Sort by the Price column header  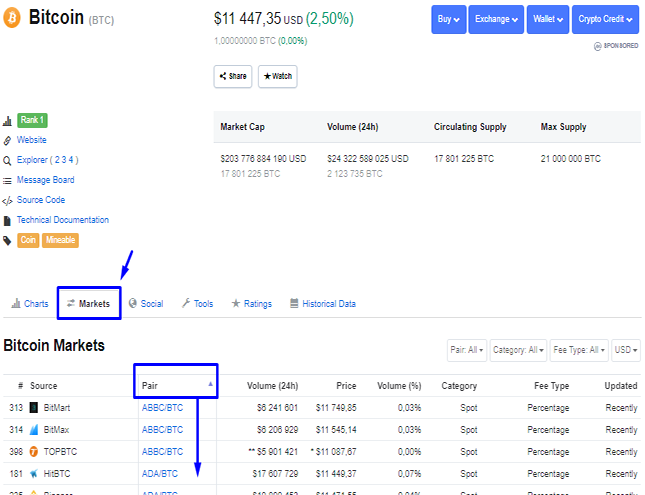click(x=346, y=386)
